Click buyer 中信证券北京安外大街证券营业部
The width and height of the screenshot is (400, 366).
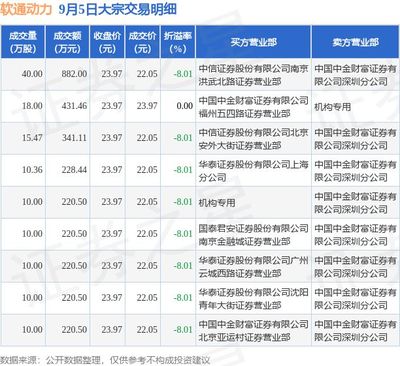(x=253, y=139)
